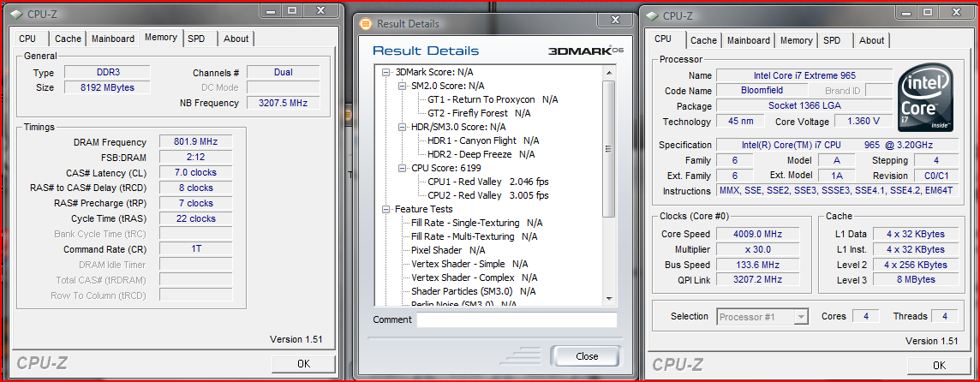Image resolution: width=980 pixels, height=382 pixels.
Task: Click the Multiplier value x 30.0
Action: point(757,249)
